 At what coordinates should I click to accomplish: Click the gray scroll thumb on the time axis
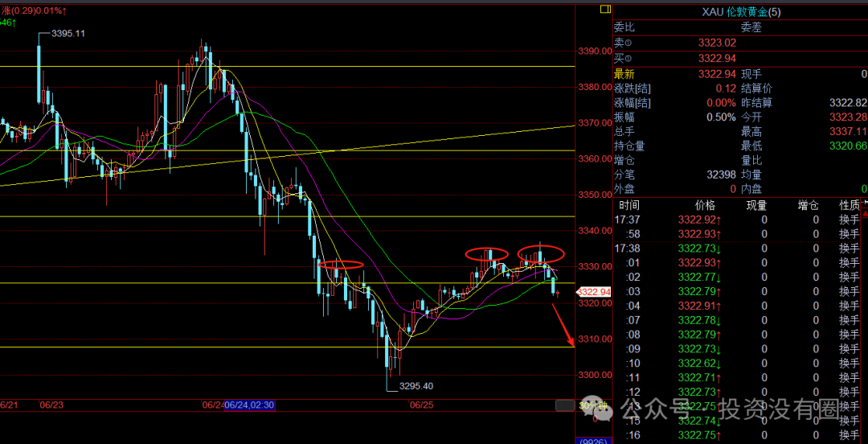(565, 405)
